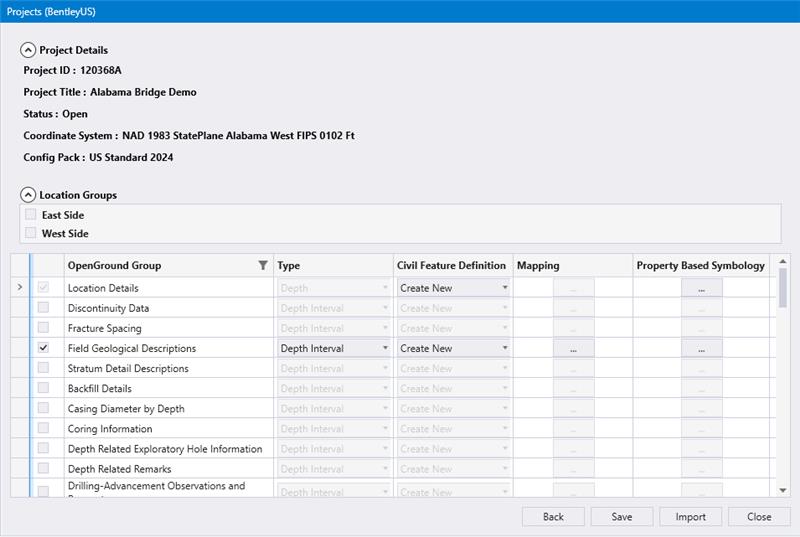The image size is (800, 537).
Task: Select the Discontinuity Data row text
Action: (108, 308)
